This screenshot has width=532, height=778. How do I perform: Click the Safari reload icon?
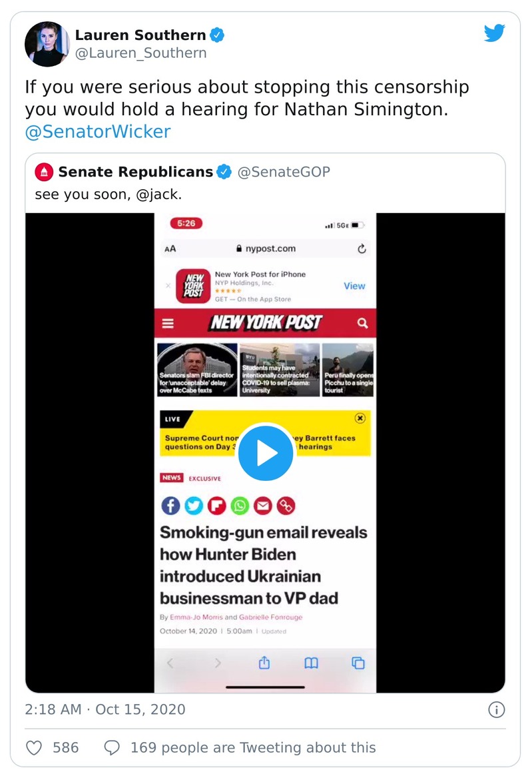click(x=362, y=248)
